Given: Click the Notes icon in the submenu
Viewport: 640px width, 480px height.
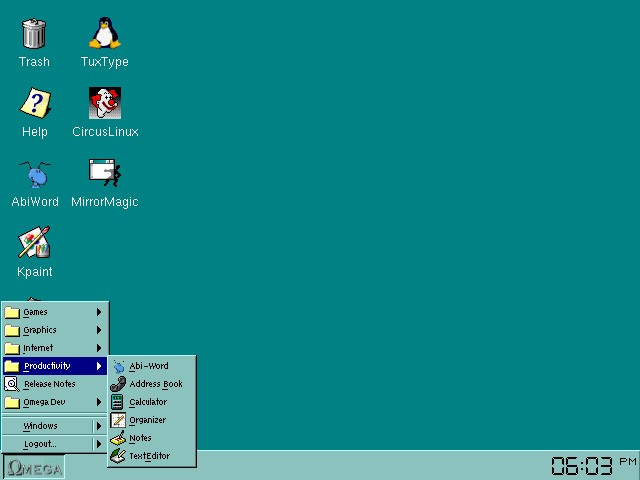Looking at the screenshot, I should pos(118,438).
